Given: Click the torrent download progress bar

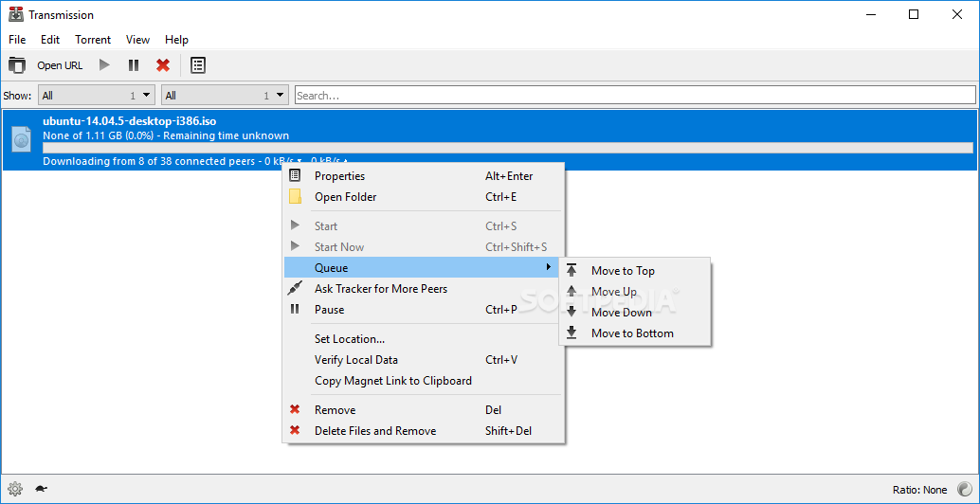Looking at the screenshot, I should pyautogui.click(x=507, y=148).
